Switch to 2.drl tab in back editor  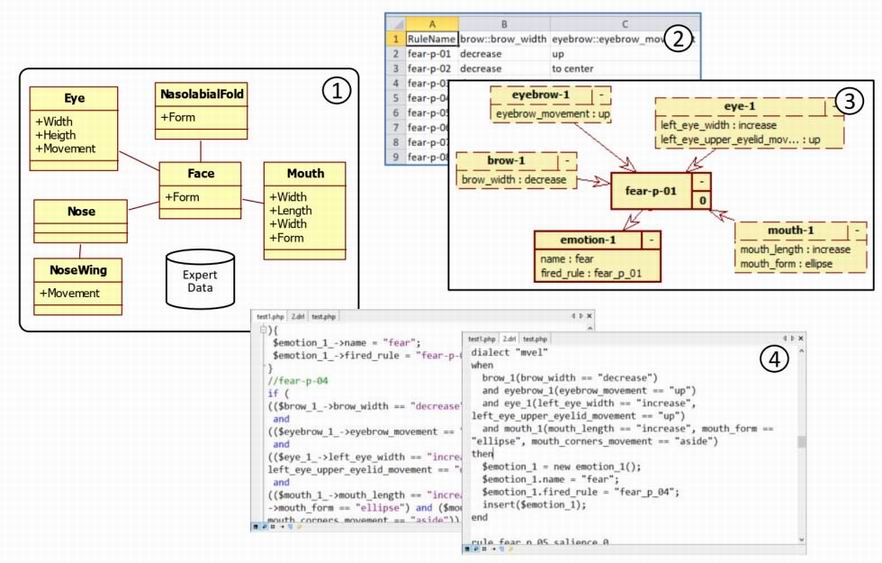pos(298,317)
